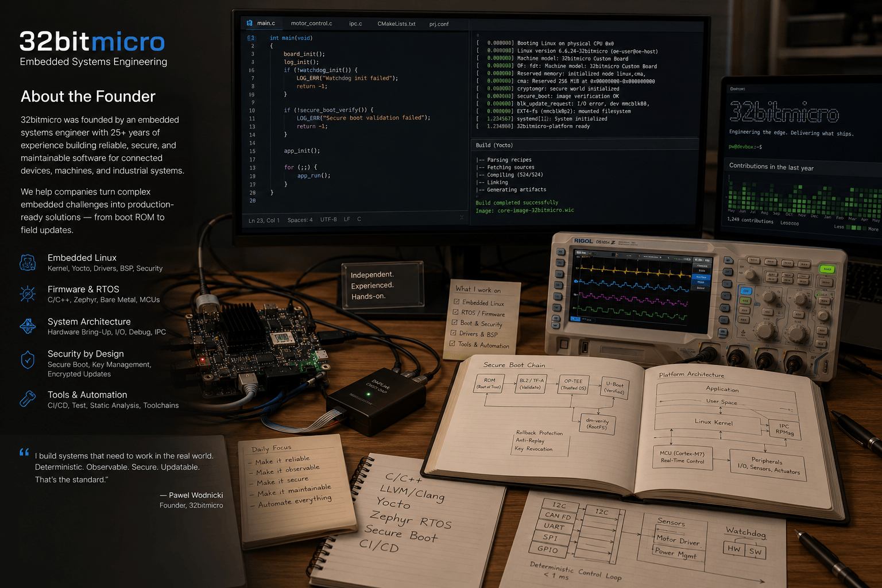The width and height of the screenshot is (882, 588).
Task: Click the Less label in contributions legend
Action: 839,227
